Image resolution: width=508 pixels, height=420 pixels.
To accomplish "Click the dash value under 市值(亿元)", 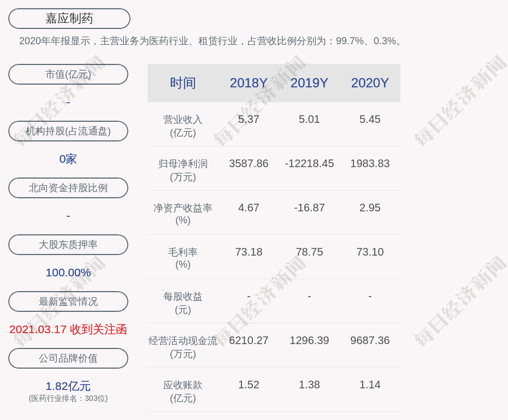I will pyautogui.click(x=68, y=103).
